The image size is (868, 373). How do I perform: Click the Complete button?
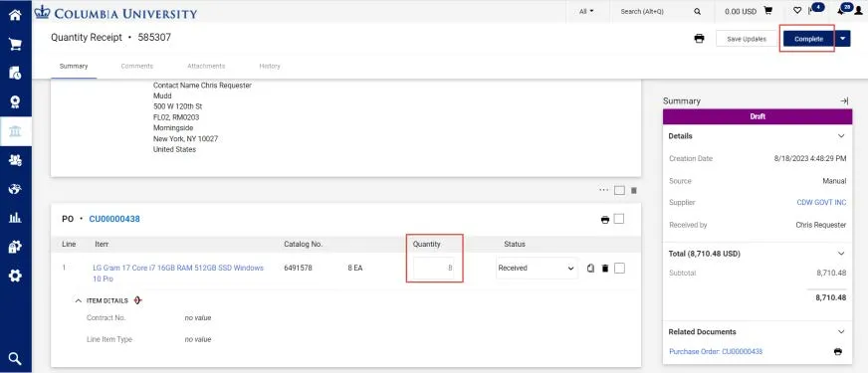[x=808, y=39]
